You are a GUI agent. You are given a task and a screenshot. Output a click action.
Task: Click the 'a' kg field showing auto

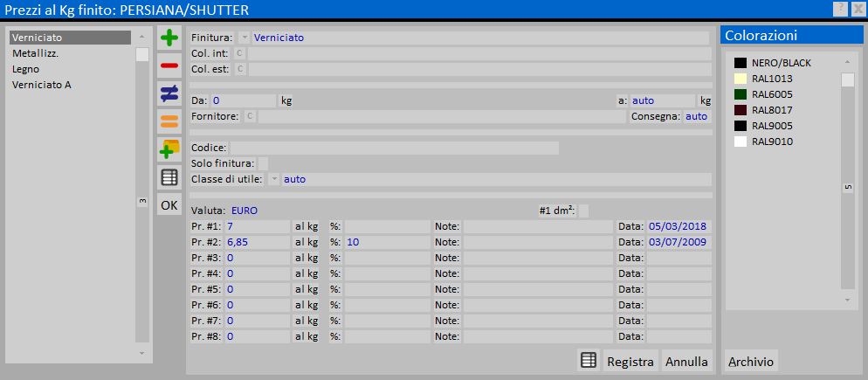(x=662, y=100)
